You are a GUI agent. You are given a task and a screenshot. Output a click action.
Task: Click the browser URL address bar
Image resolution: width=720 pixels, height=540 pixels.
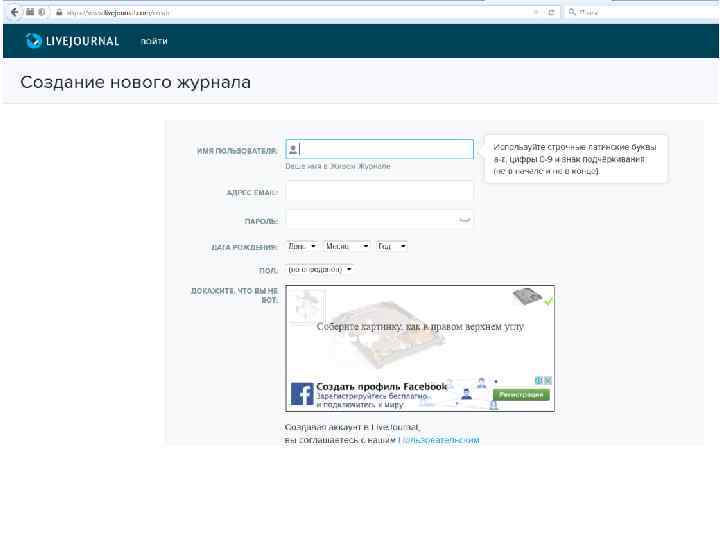294,12
